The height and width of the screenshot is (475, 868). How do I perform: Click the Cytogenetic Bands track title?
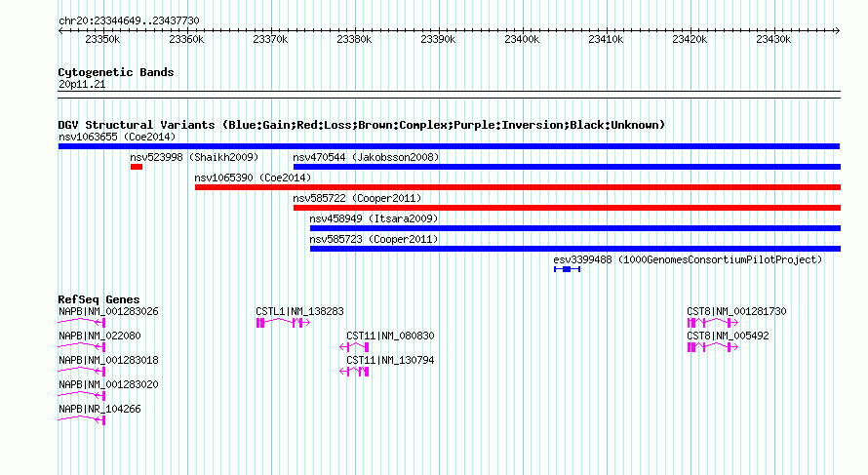coord(116,72)
